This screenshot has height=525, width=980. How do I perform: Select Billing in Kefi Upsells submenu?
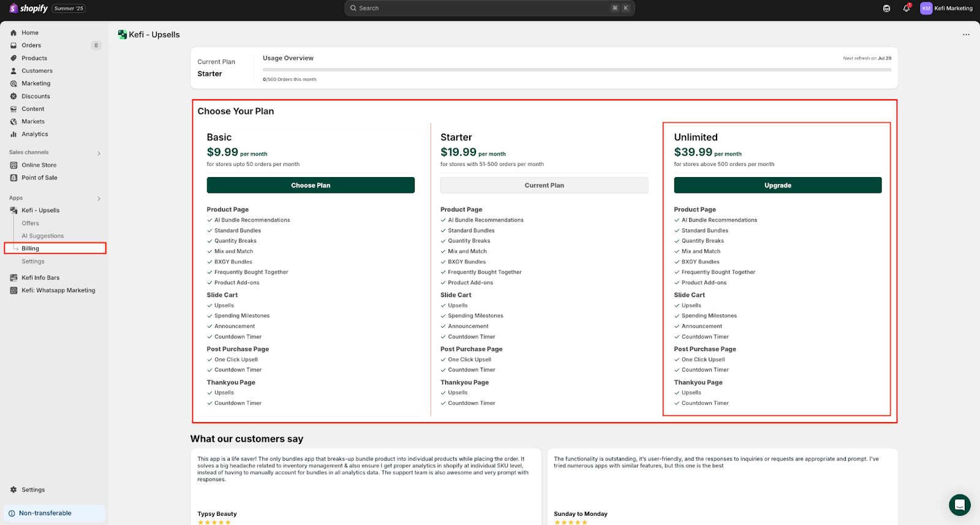31,249
